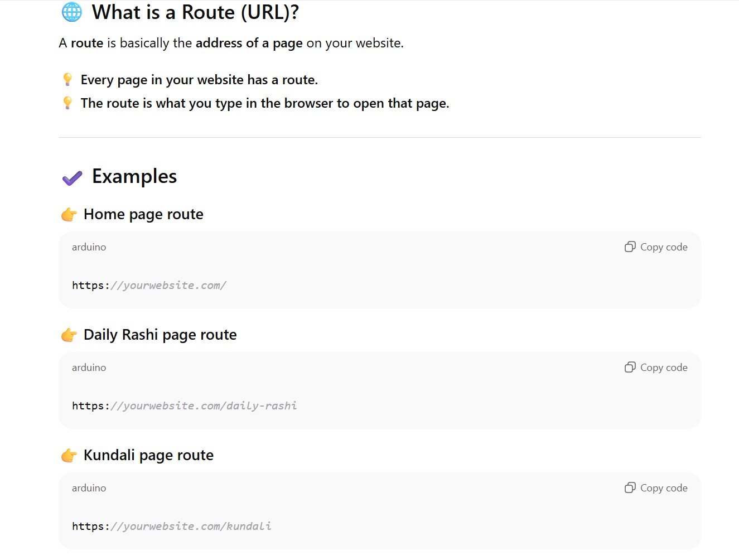
Task: Click the arduino label in Daily Rashi block
Action: (89, 368)
